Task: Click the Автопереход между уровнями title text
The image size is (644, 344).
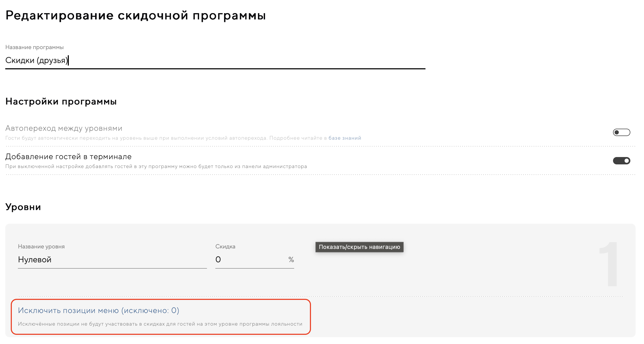Action: (64, 128)
